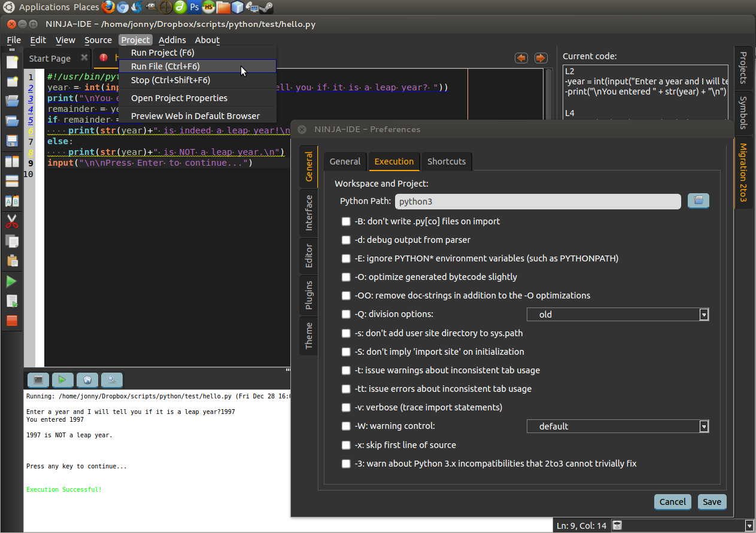
Task: Enable -O optimize generated bytecode option
Action: pos(346,277)
